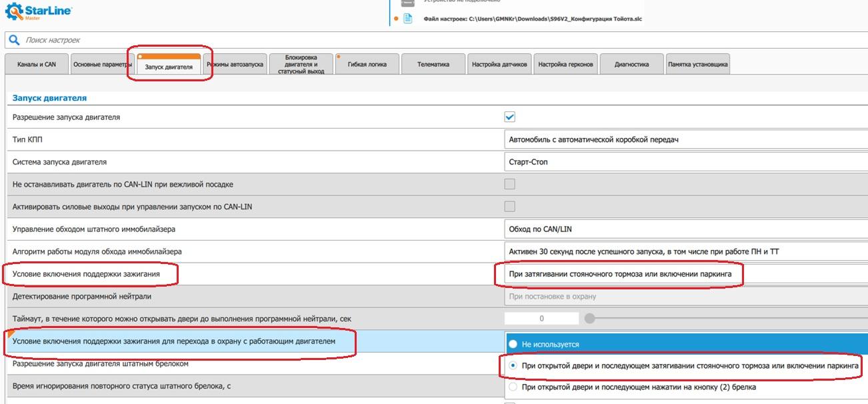The width and height of the screenshot is (868, 404).
Task: Open the Гибкая логика tab
Action: (367, 65)
